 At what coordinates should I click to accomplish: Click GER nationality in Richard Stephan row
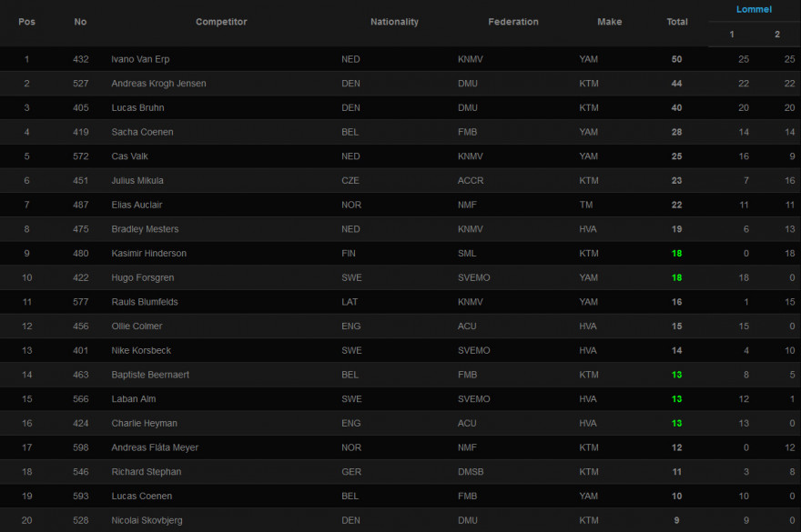click(351, 471)
